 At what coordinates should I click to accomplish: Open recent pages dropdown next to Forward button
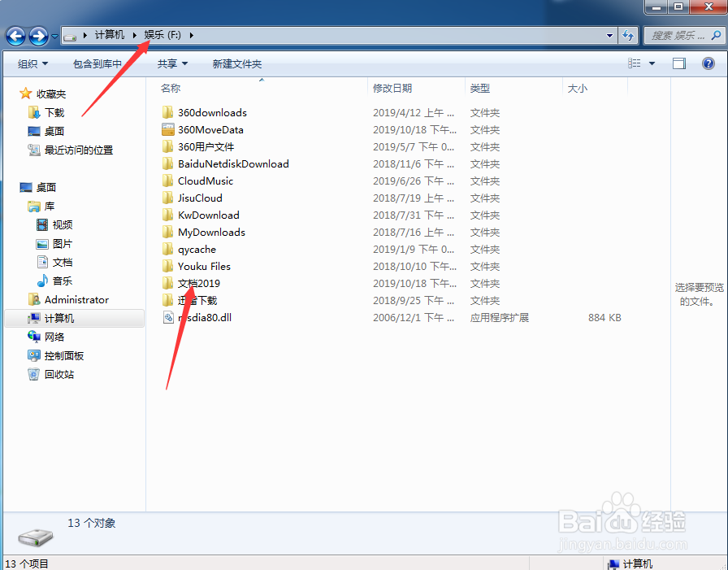(x=54, y=36)
